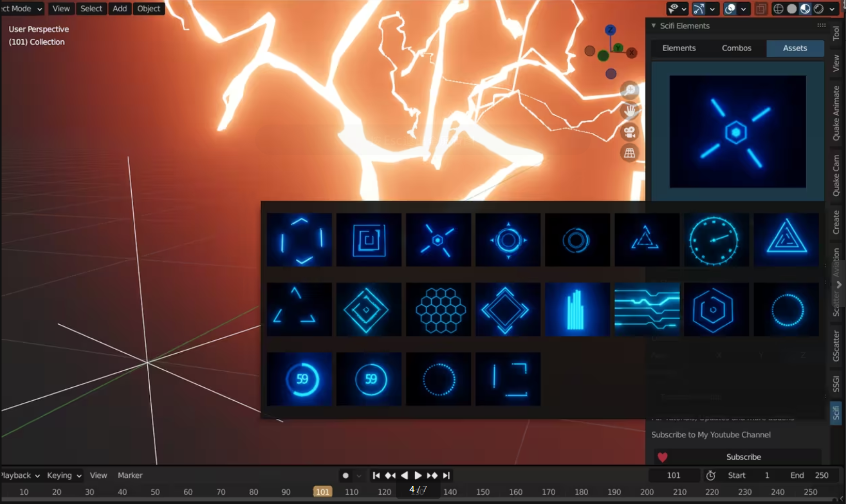Collapse the Scifi Elements panel

(654, 26)
